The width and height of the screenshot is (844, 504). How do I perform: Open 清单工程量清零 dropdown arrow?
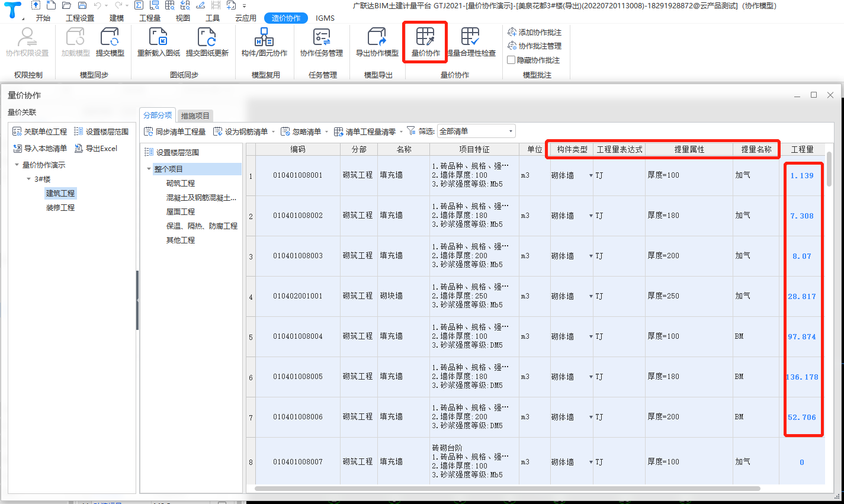(401, 131)
